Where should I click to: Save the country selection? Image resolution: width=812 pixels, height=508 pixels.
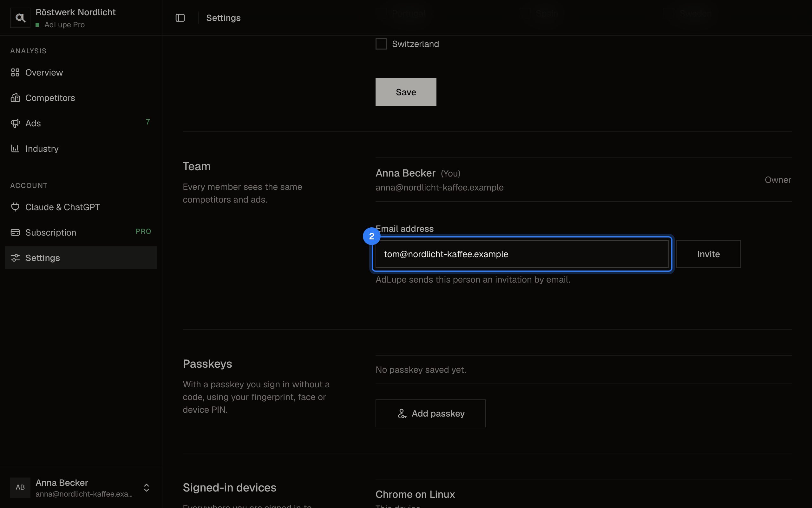pos(406,92)
